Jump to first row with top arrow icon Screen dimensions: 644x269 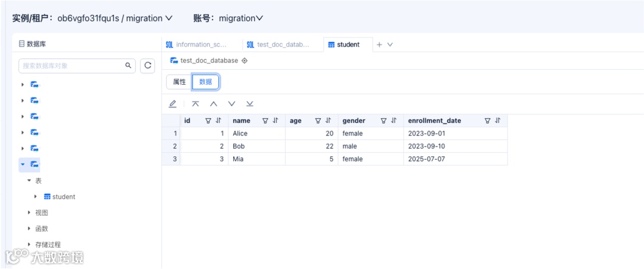click(x=195, y=104)
